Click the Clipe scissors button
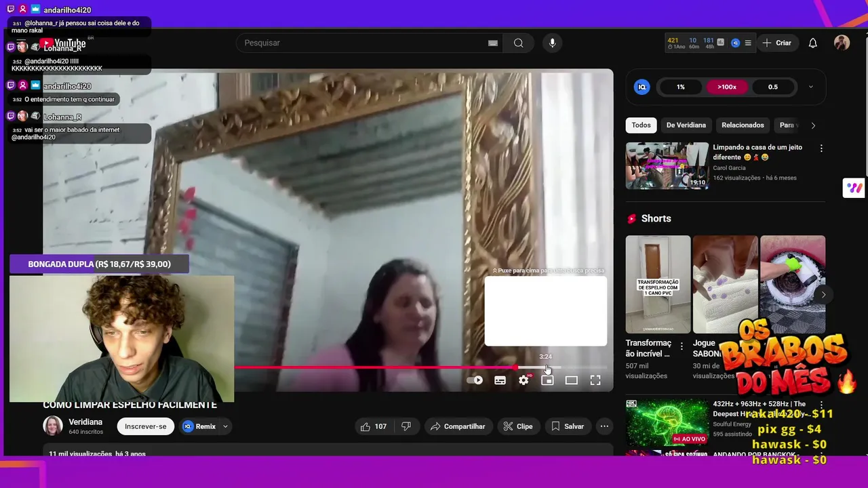 518,426
